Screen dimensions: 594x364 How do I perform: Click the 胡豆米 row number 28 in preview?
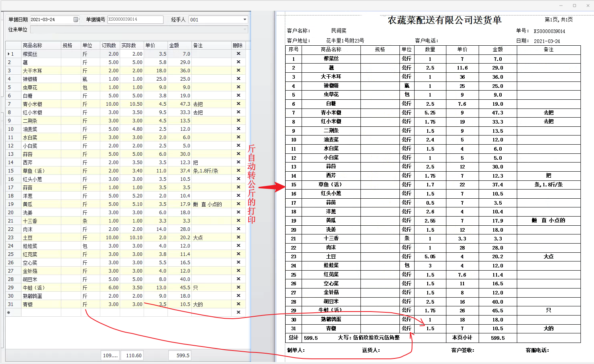click(x=293, y=302)
